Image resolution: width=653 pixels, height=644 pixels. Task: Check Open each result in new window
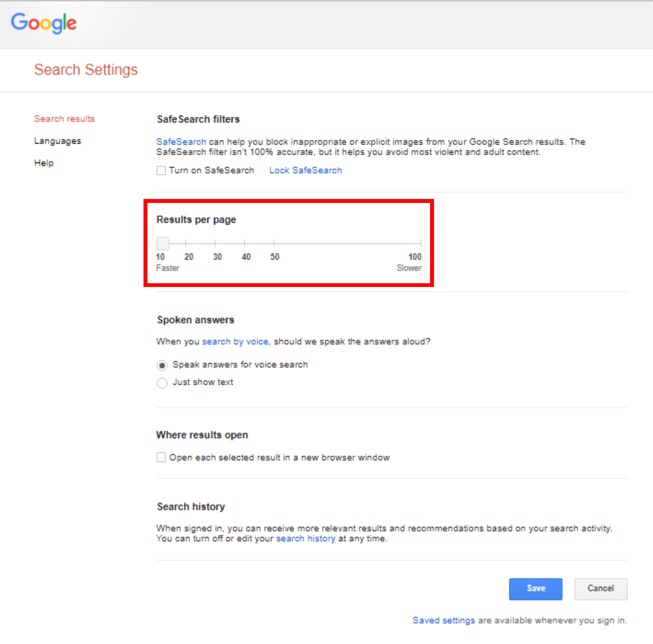(161, 457)
